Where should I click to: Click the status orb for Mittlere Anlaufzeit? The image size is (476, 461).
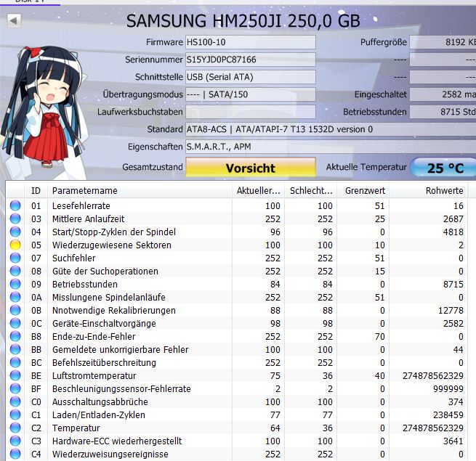(15, 219)
